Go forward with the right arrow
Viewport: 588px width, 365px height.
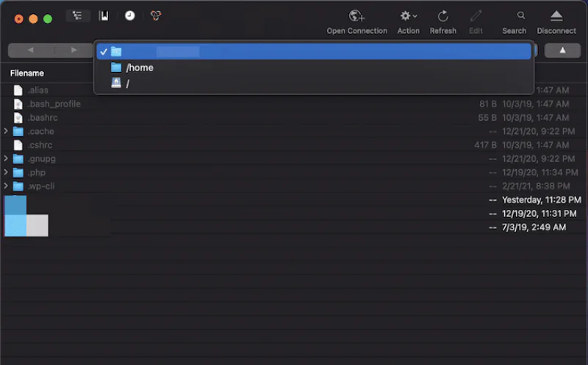pos(73,50)
